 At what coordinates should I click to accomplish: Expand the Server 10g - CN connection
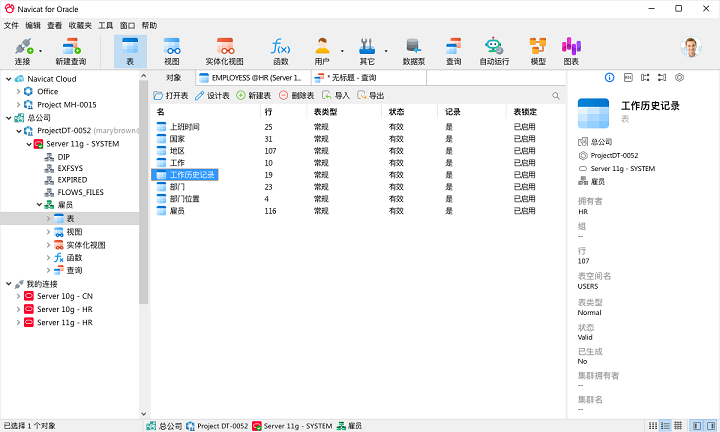coord(18,296)
